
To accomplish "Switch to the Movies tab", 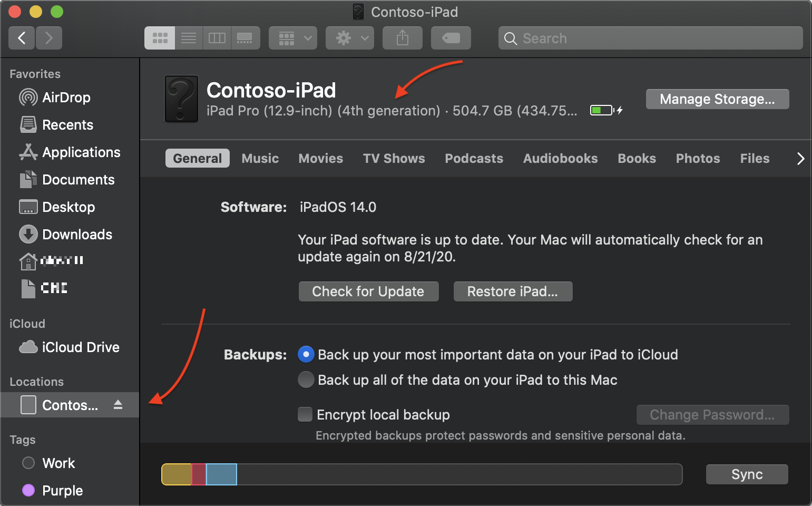I will coord(320,158).
